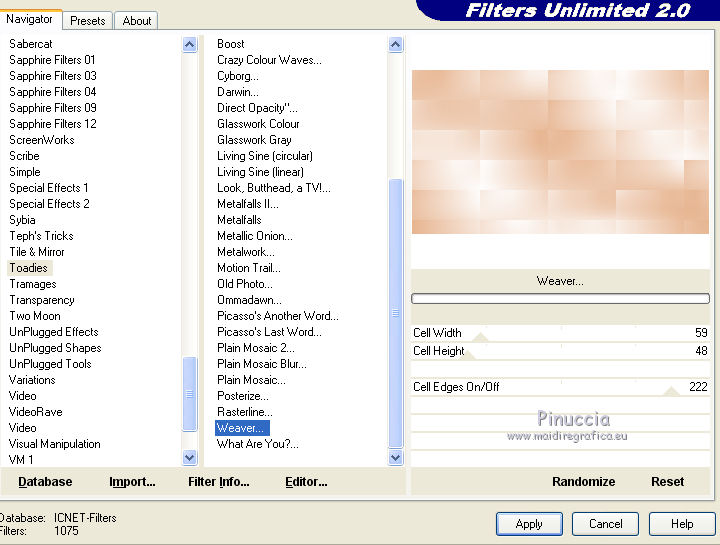Select UnPlugged Effects category
The height and width of the screenshot is (545, 720).
54,332
